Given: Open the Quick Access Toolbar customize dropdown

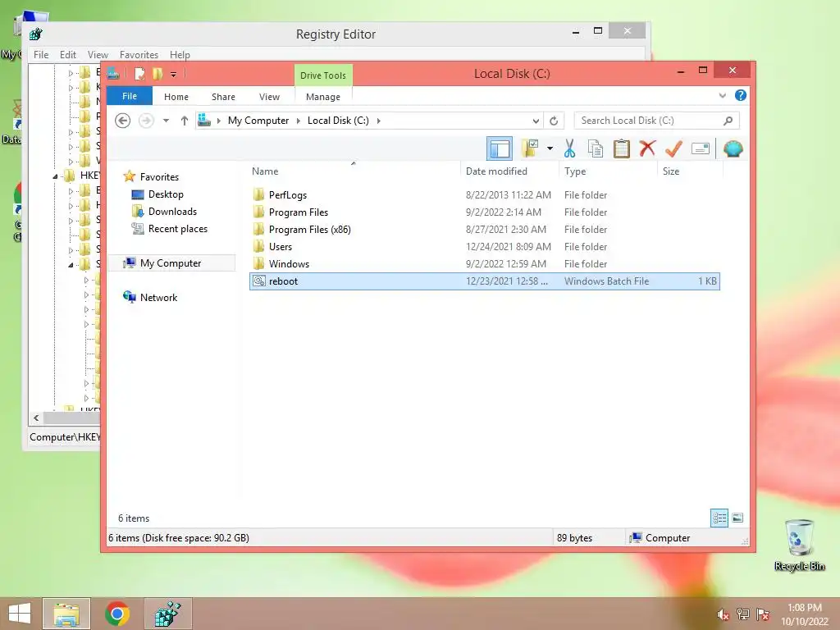Looking at the screenshot, I should (x=174, y=75).
